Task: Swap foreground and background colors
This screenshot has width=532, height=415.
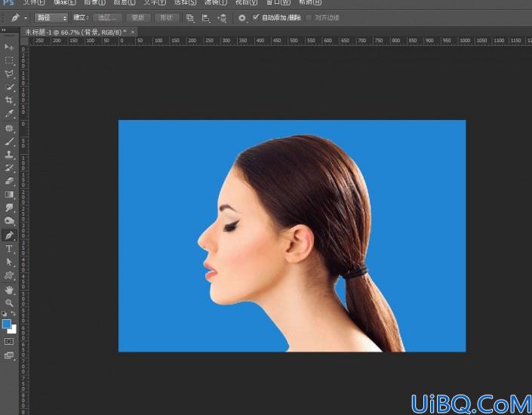Action: [14, 314]
